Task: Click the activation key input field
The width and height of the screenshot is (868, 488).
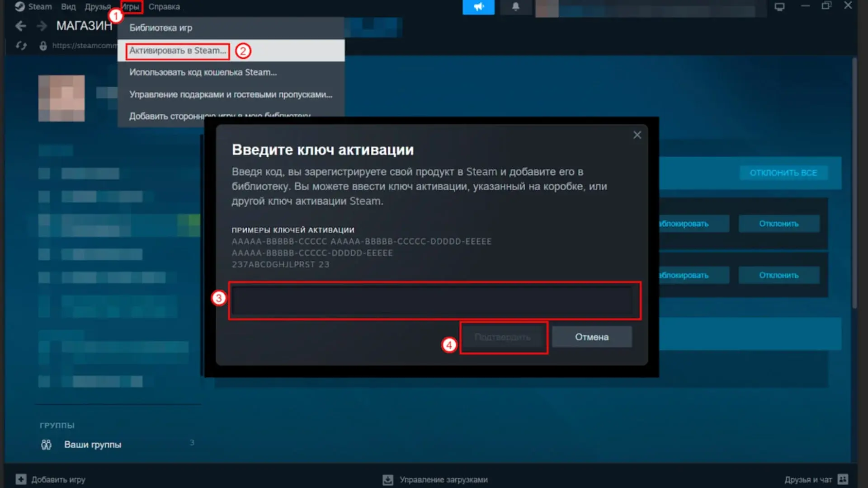Action: pyautogui.click(x=434, y=300)
